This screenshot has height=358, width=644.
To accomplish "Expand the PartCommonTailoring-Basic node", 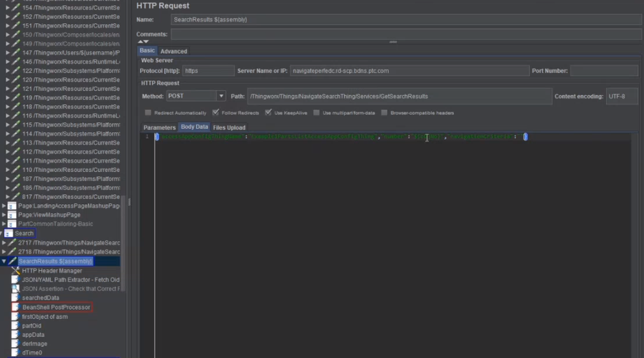I will [4, 224].
